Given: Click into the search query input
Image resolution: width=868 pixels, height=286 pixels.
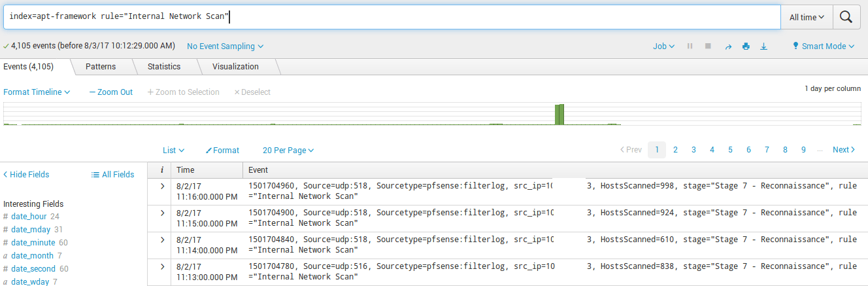Looking at the screenshot, I should click(x=392, y=17).
